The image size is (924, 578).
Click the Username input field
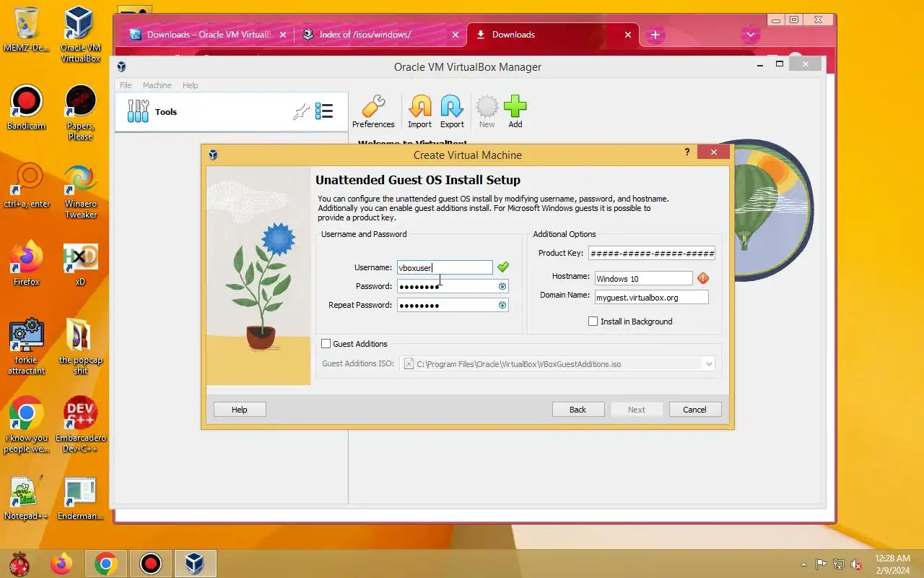tap(445, 267)
